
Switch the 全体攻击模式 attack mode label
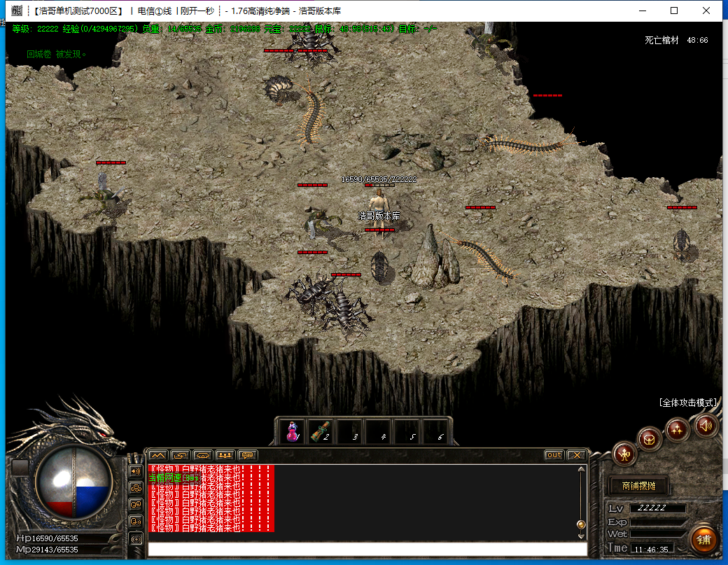pyautogui.click(x=687, y=403)
